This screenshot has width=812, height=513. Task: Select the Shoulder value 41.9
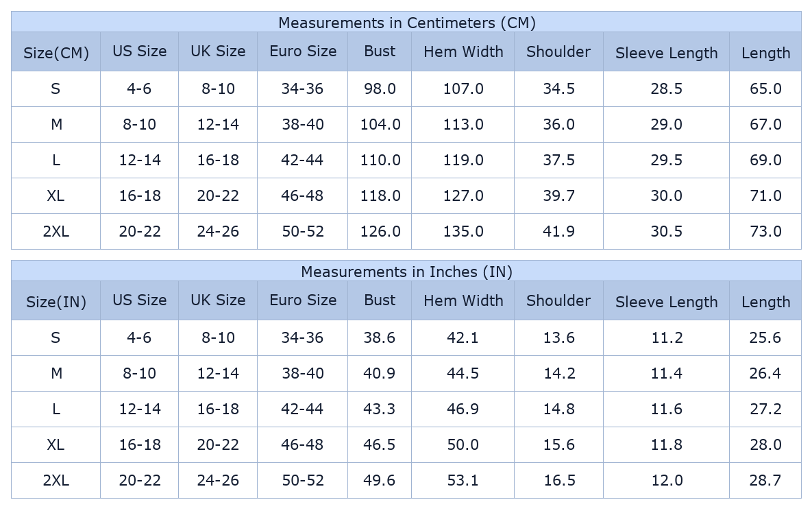[x=558, y=232]
